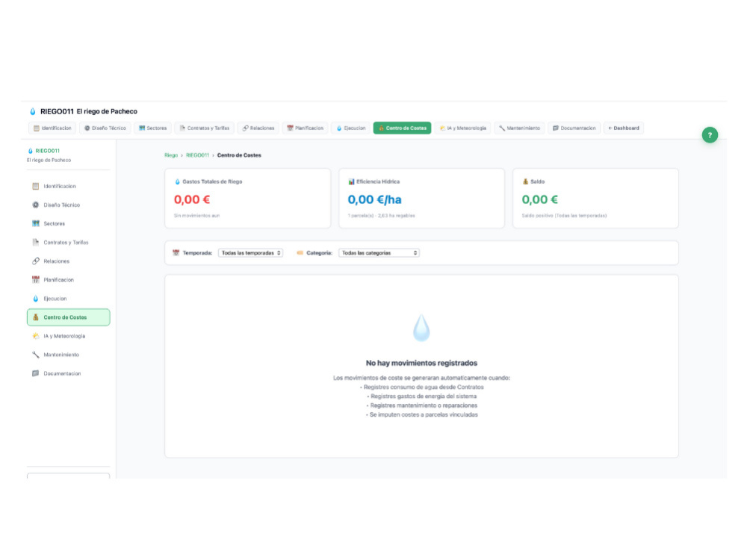
Task: Go back via the Dashboard button
Action: (x=624, y=128)
